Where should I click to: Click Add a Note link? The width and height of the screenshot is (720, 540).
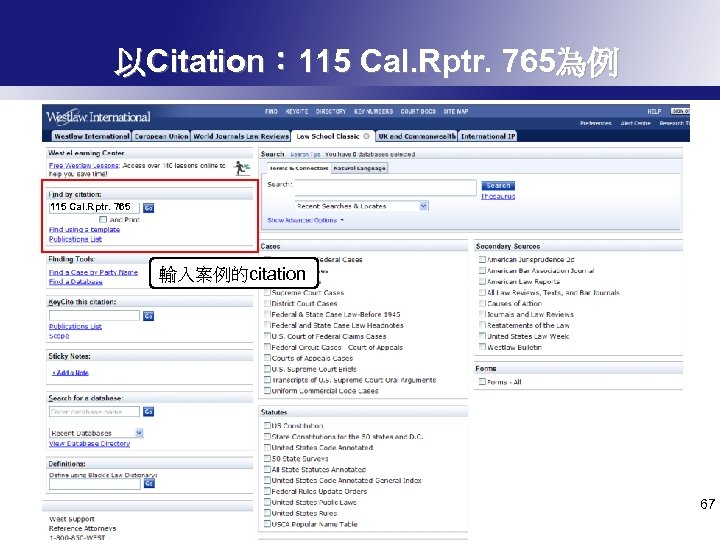[70, 373]
